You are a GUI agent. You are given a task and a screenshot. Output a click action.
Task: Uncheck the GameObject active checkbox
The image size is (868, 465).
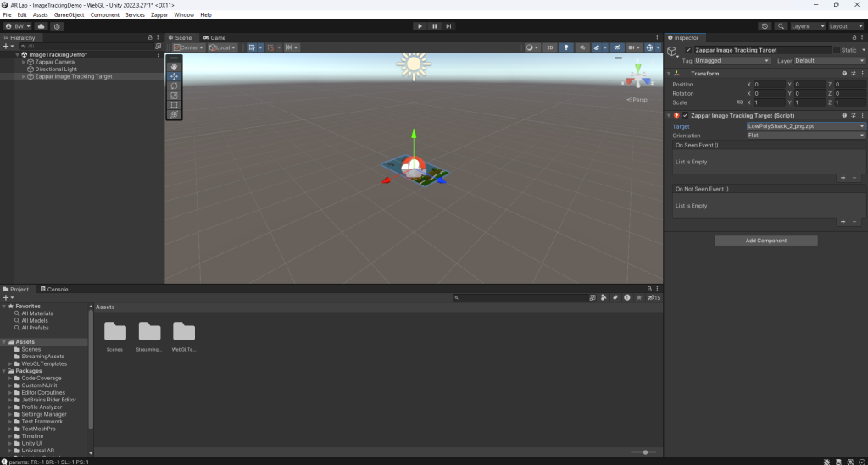688,50
